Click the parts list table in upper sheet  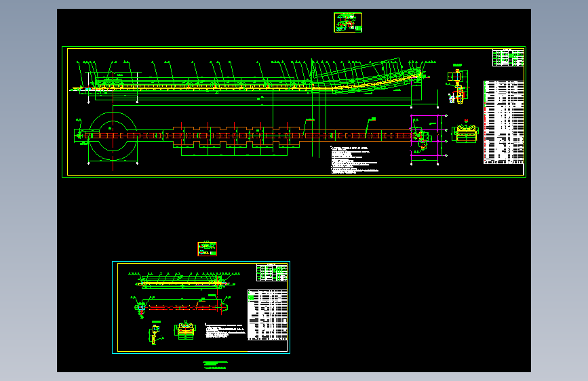504,122
